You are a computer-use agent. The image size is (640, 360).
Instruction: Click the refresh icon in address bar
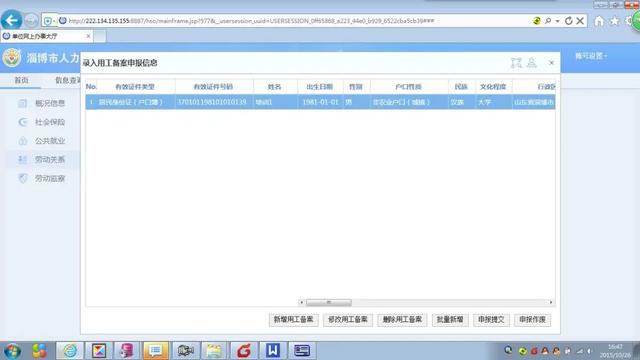coord(569,21)
